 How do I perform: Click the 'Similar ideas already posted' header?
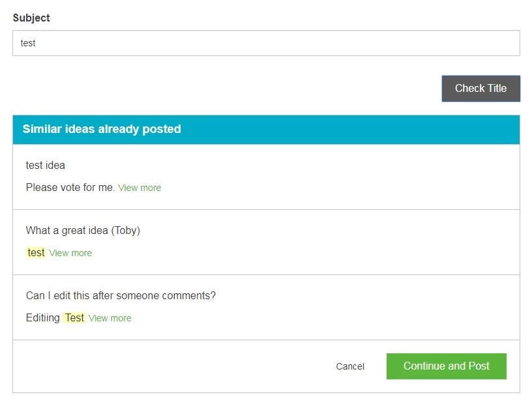tap(101, 128)
